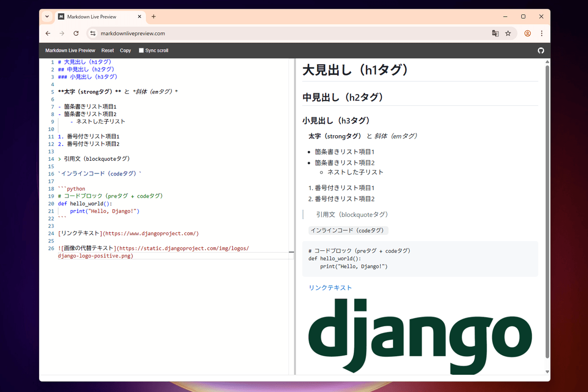Maximize the Chrome window
This screenshot has width=588, height=392.
click(x=523, y=17)
